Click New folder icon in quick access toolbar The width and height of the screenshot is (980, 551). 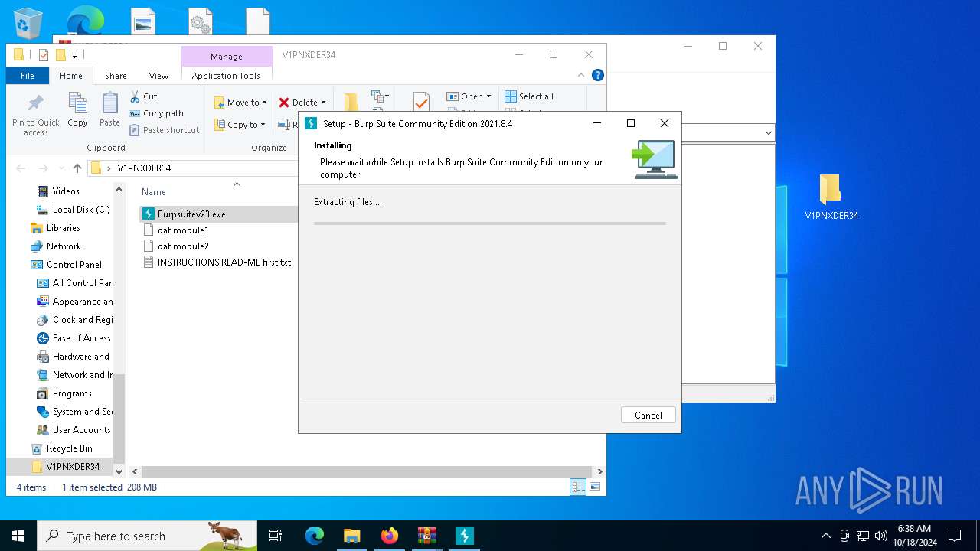pos(60,55)
